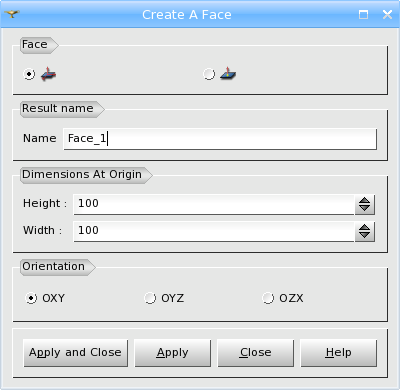Click into the Width input field

point(214,231)
